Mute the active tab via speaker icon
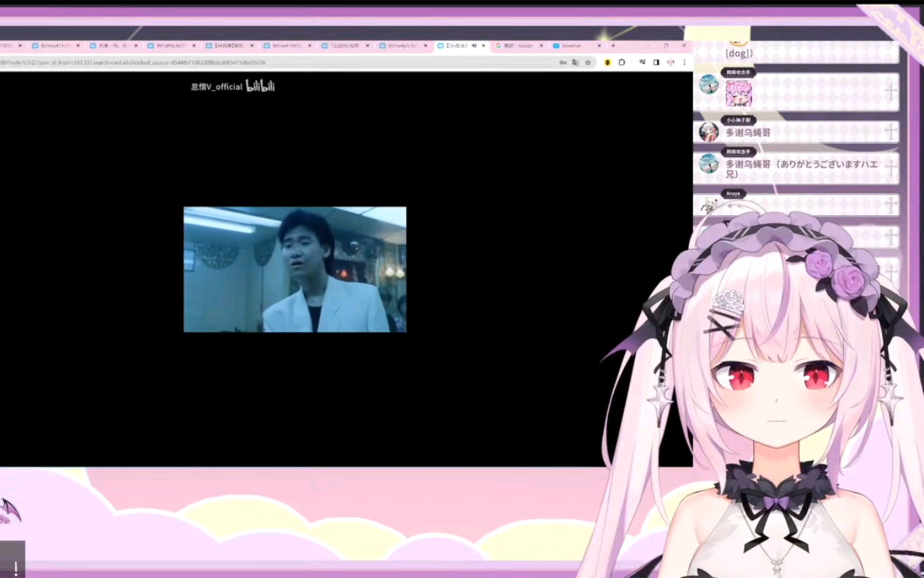Image resolution: width=924 pixels, height=578 pixels. (474, 45)
